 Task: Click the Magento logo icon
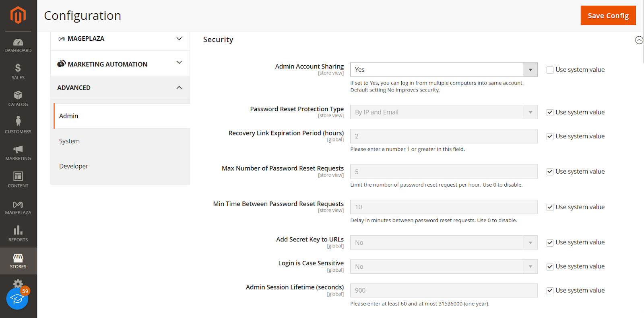coord(18,15)
